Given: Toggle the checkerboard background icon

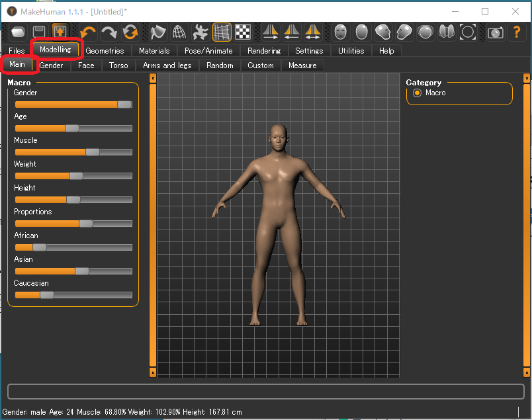Looking at the screenshot, I should pyautogui.click(x=243, y=32).
